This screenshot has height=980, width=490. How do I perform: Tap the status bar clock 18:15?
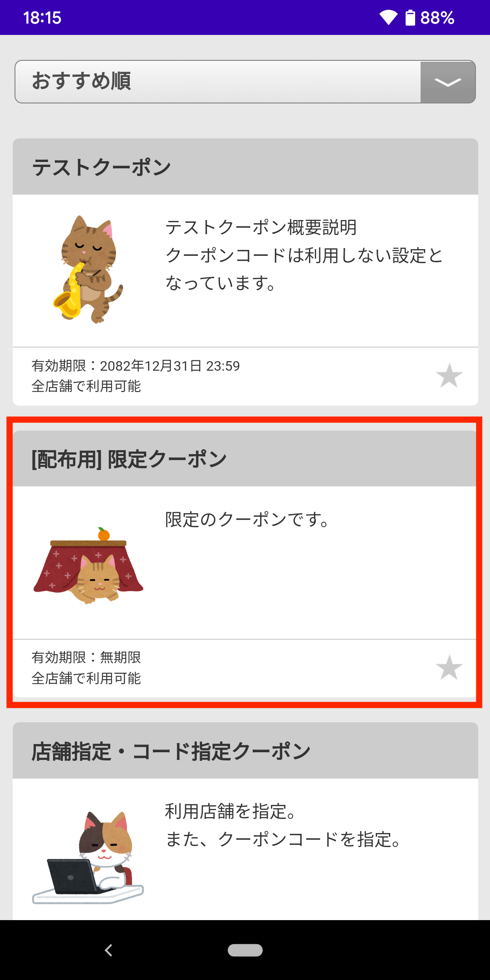[x=42, y=18]
